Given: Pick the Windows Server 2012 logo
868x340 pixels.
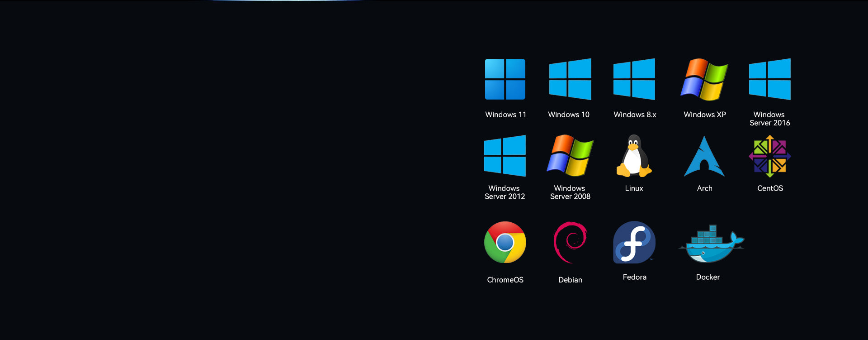Looking at the screenshot, I should 505,156.
